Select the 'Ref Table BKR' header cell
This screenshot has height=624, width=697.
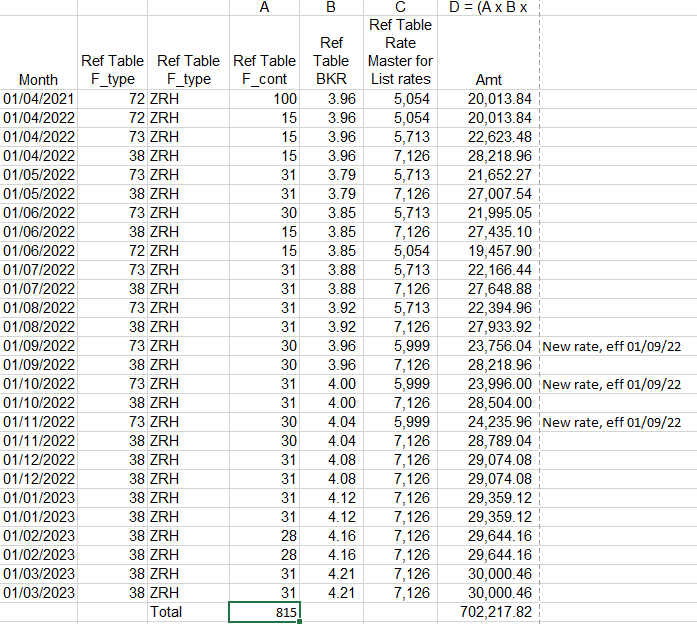click(331, 61)
